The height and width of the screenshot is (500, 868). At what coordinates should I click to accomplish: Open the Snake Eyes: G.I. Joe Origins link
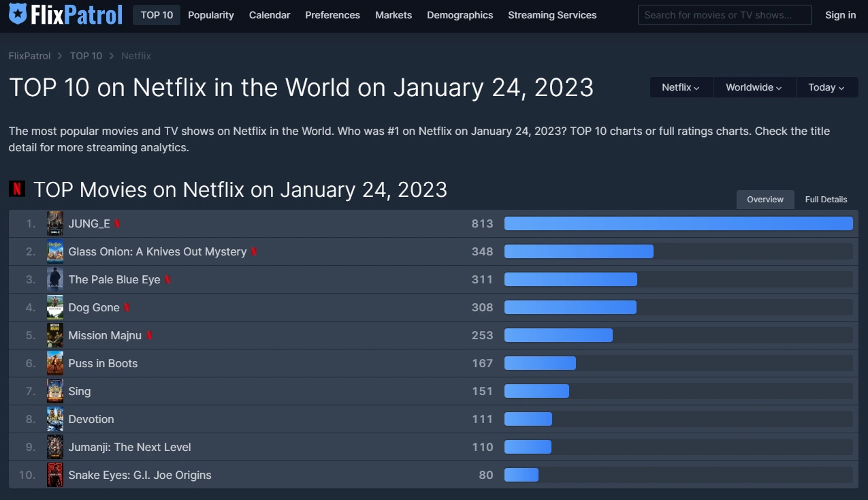140,475
